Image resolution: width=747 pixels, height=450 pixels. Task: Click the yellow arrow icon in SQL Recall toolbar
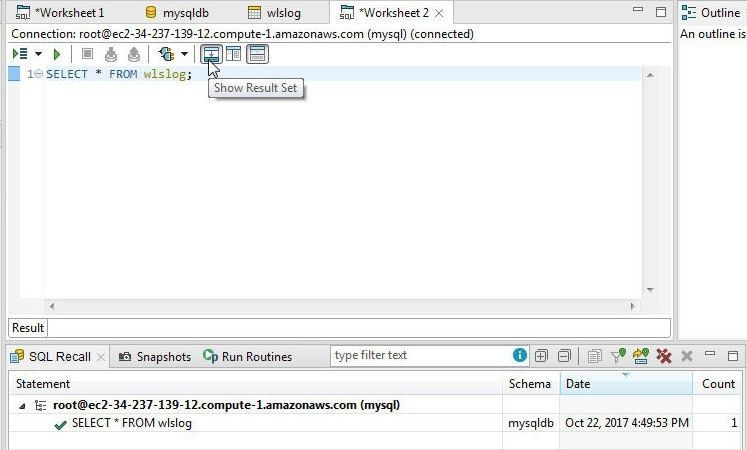(641, 356)
